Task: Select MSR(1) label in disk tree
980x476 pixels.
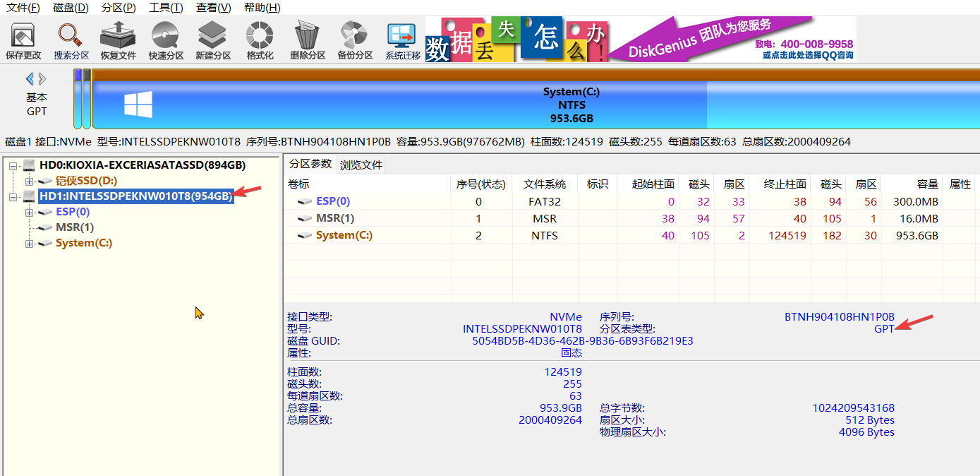Action: (x=75, y=227)
